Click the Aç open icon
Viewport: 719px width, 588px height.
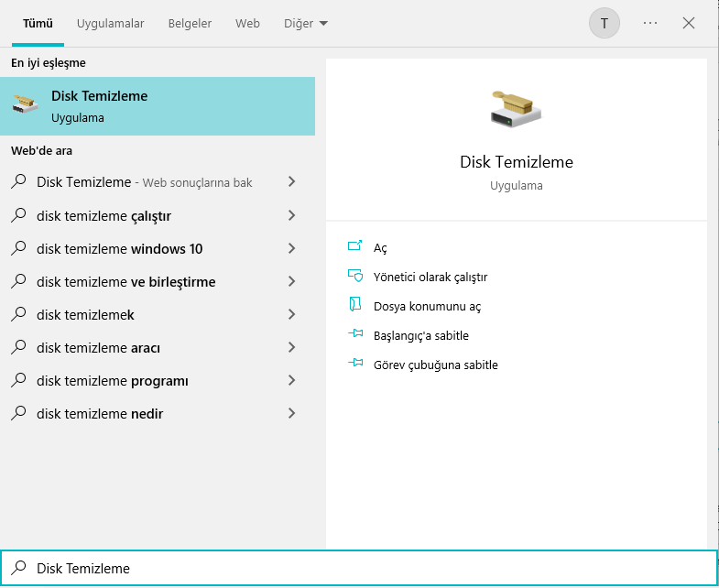pyautogui.click(x=355, y=247)
